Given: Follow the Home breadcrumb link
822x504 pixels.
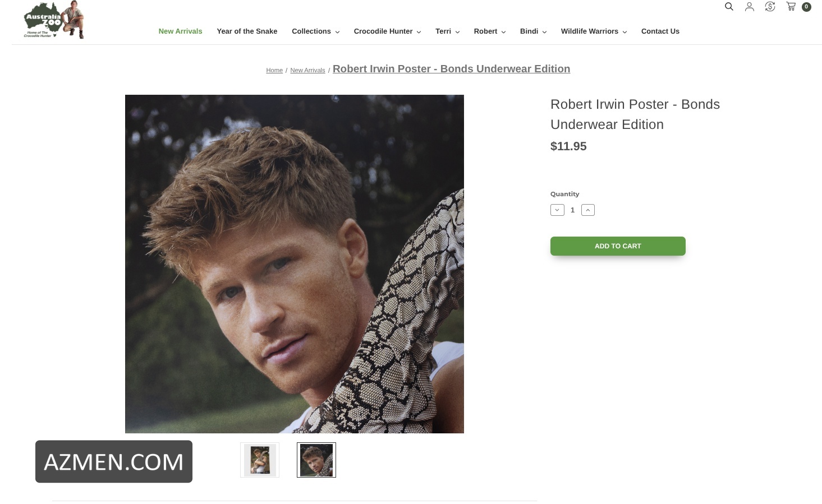Looking at the screenshot, I should coord(274,70).
